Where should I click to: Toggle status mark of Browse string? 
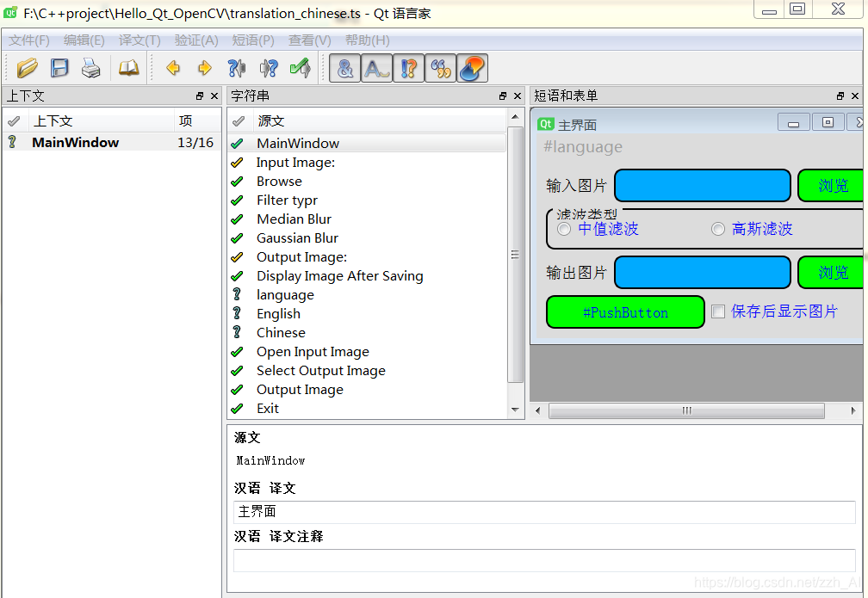[x=237, y=182]
